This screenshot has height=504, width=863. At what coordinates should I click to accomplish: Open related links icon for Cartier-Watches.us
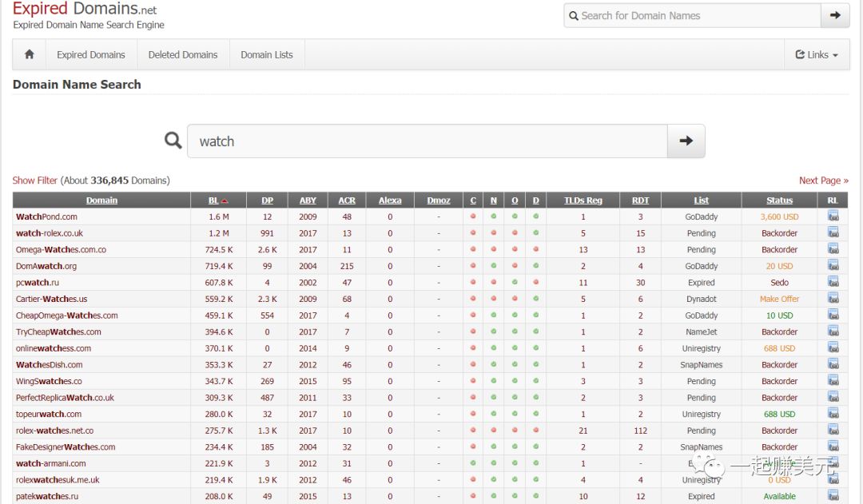click(833, 299)
